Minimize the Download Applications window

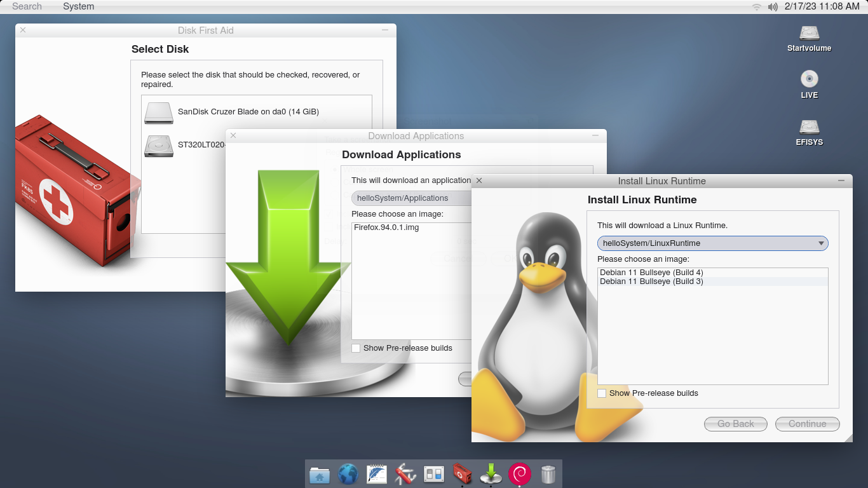pyautogui.click(x=595, y=135)
